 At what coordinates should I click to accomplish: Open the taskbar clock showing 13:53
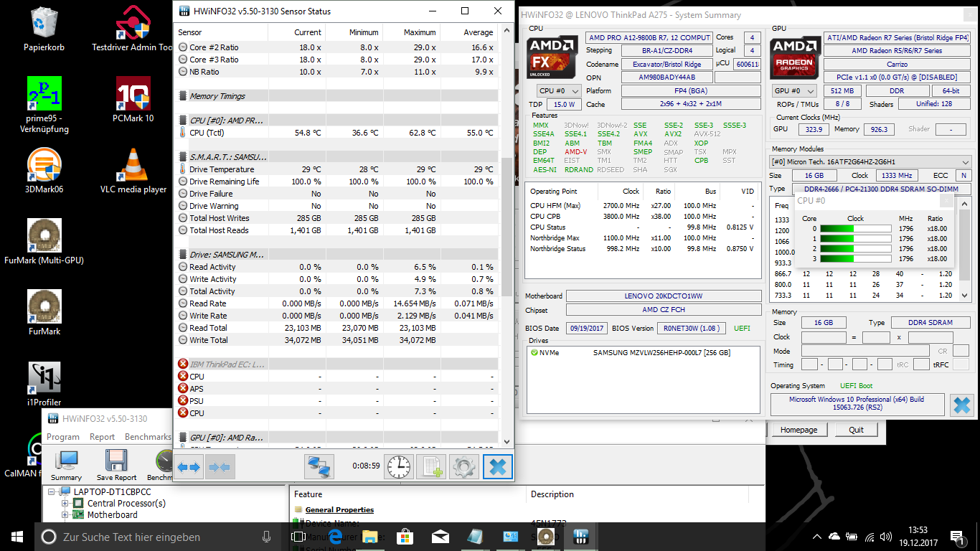[x=917, y=537]
